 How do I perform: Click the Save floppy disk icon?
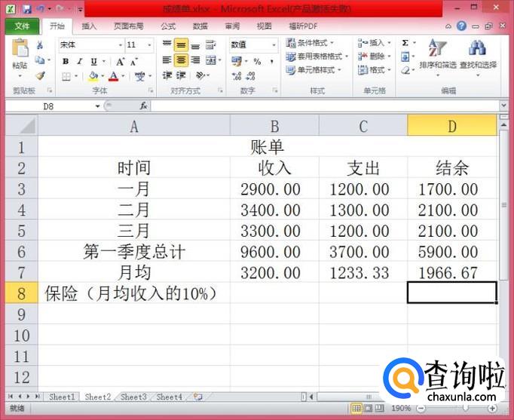tap(27, 9)
